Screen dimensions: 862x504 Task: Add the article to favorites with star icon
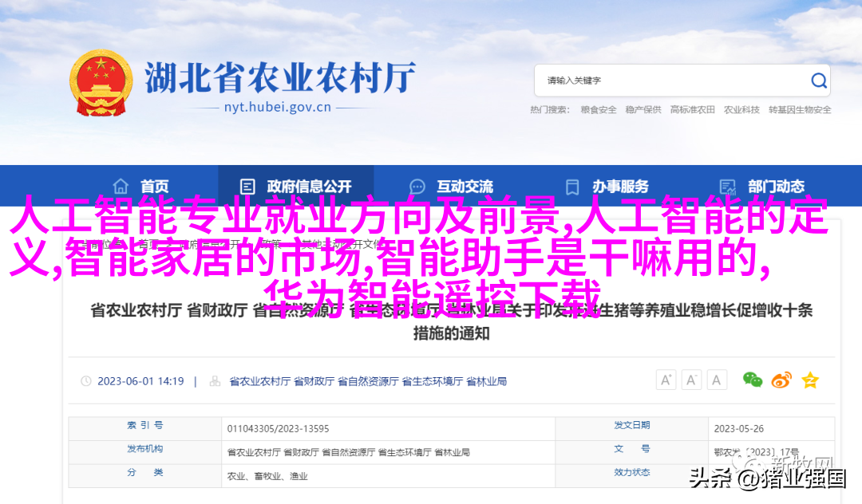[810, 380]
